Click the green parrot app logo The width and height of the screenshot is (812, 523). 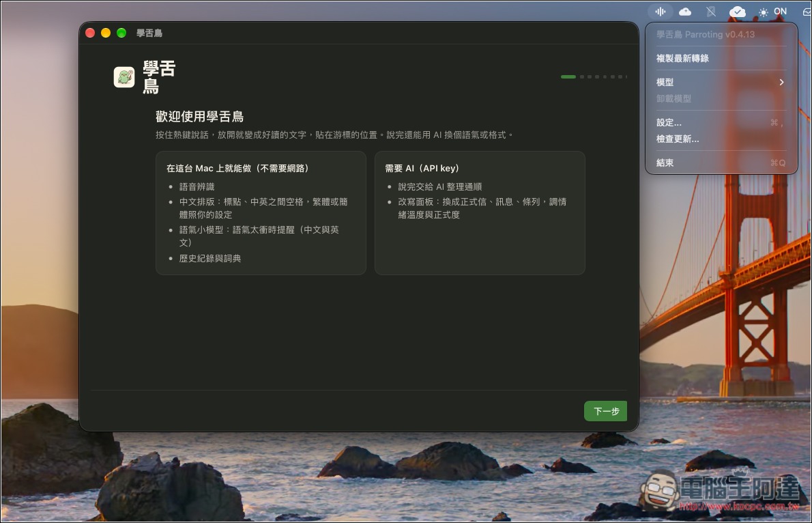pos(124,77)
